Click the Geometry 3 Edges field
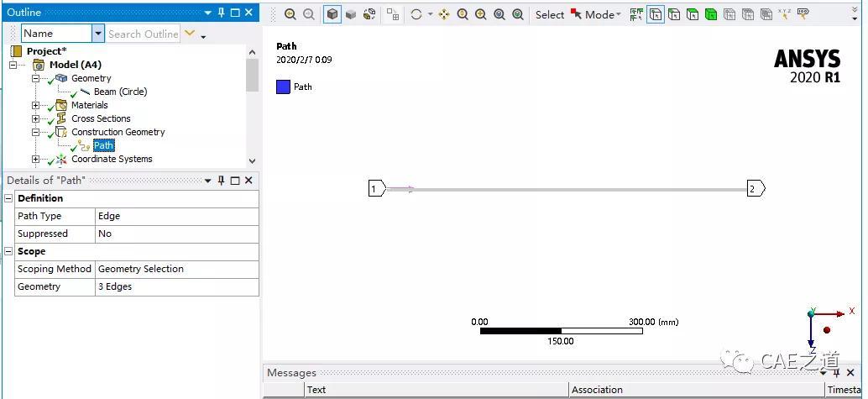The height and width of the screenshot is (399, 868). pos(176,286)
